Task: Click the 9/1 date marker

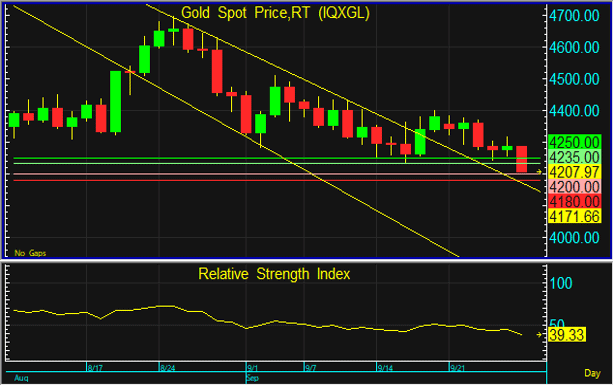Action: [253, 368]
